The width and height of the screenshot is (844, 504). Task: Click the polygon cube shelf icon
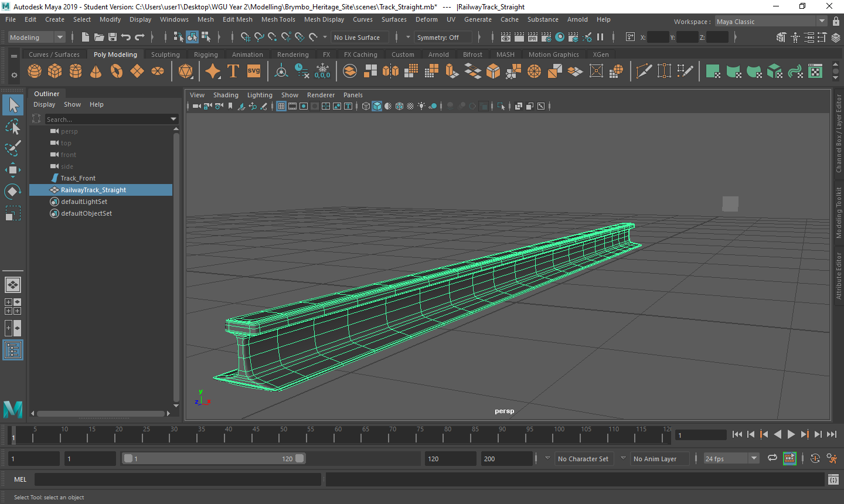pyautogui.click(x=55, y=71)
